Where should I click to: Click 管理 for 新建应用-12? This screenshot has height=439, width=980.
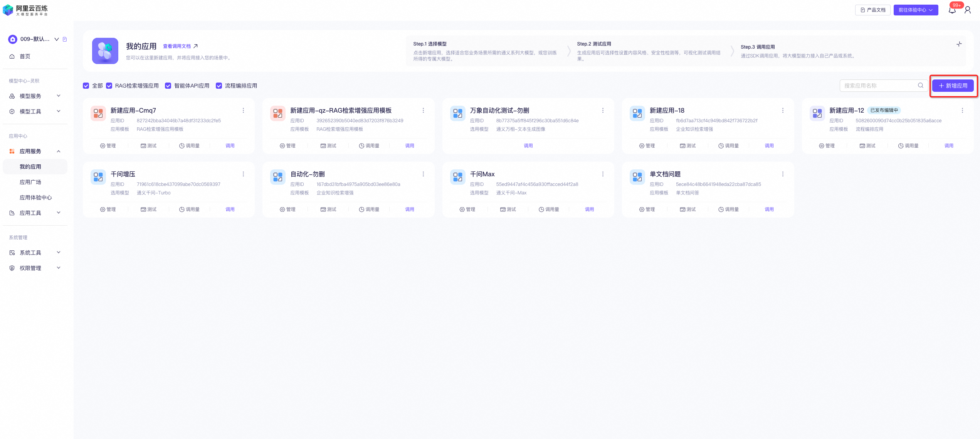coord(827,146)
